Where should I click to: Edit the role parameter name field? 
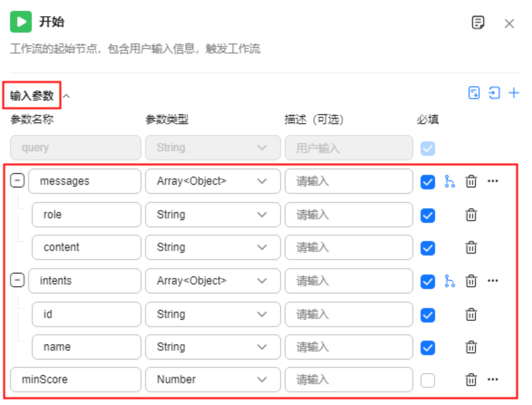click(x=86, y=215)
